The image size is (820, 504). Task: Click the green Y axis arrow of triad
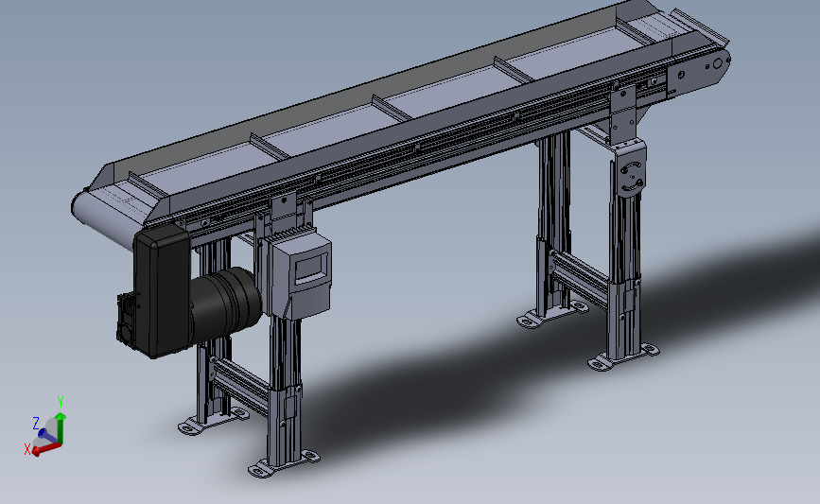(61, 427)
